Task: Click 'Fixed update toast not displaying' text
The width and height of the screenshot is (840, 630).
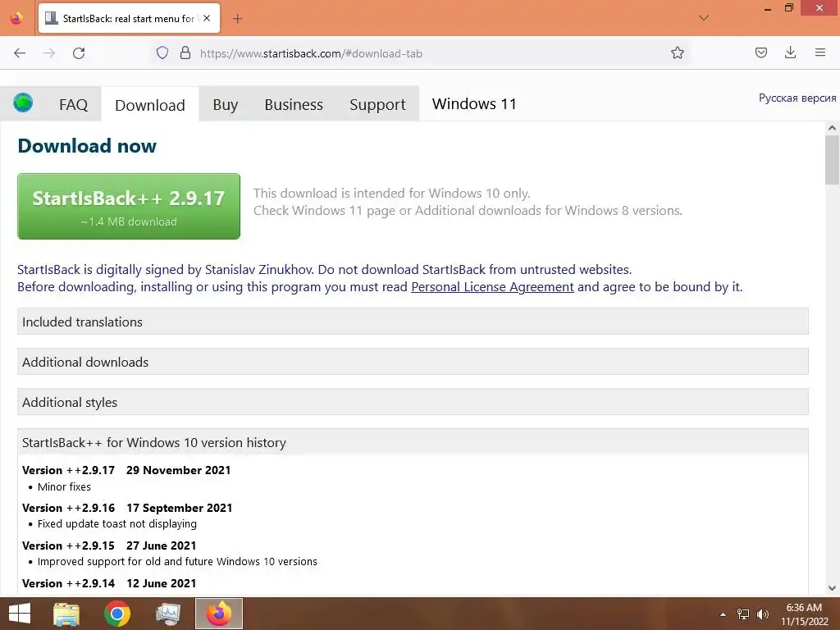Action: pos(116,524)
